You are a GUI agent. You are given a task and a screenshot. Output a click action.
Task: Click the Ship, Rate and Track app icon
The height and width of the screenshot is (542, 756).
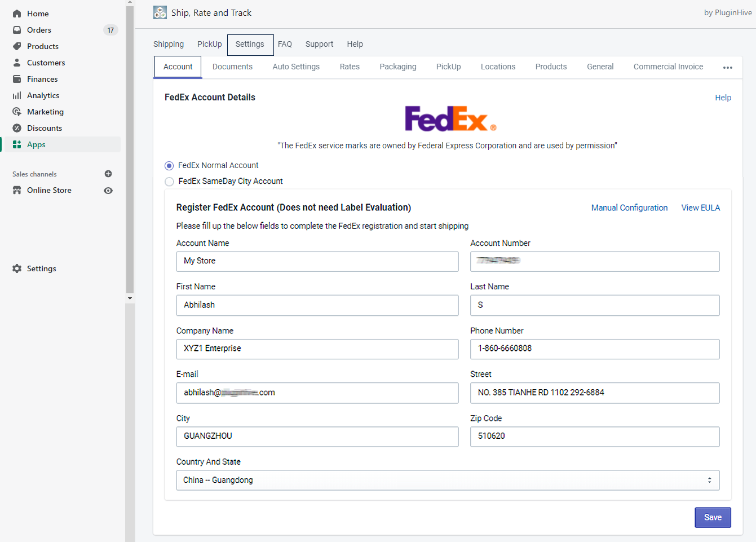click(160, 12)
